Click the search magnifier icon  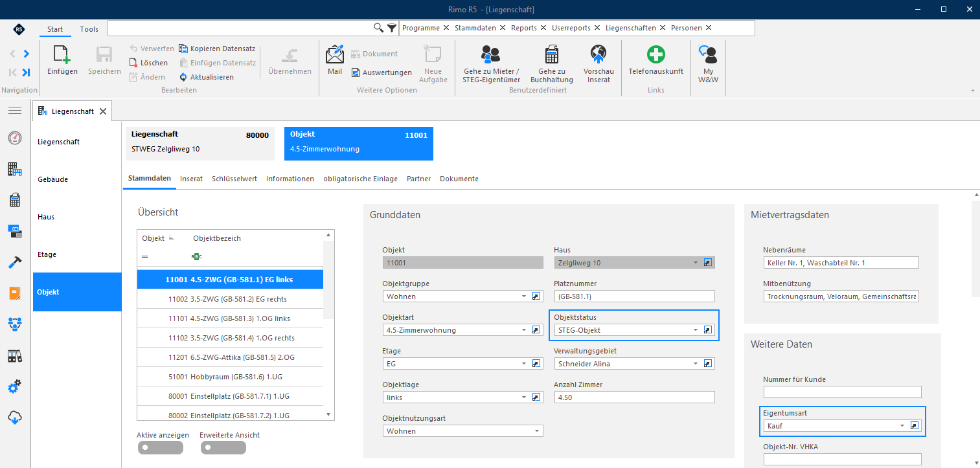(x=379, y=28)
